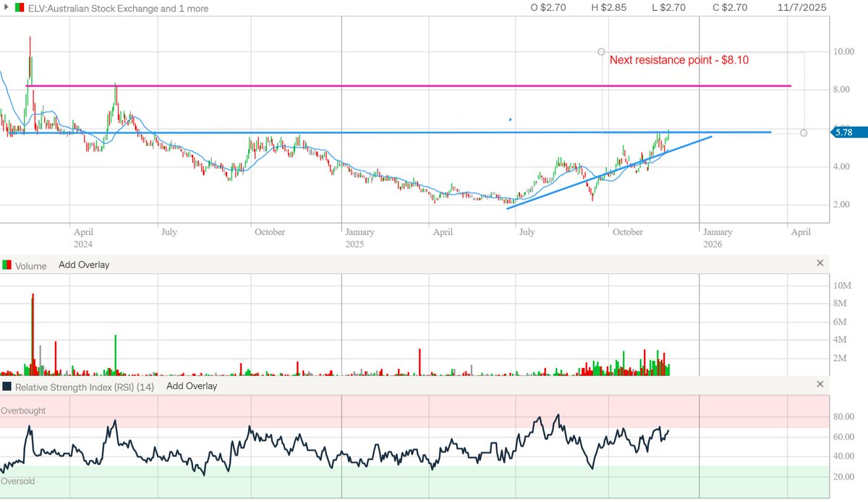Close the Relative Strength Index panel
The width and height of the screenshot is (868, 502).
(x=820, y=384)
